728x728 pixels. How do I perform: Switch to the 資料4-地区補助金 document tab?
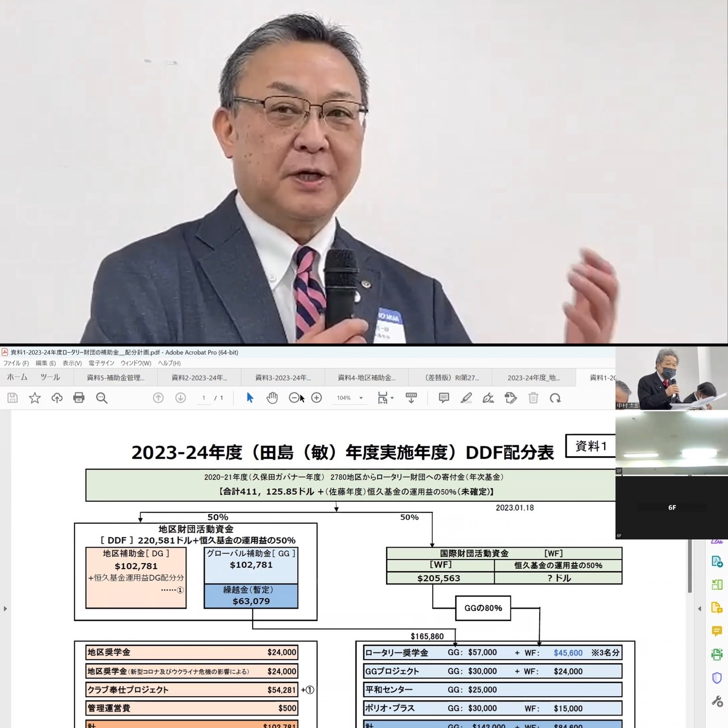366,378
